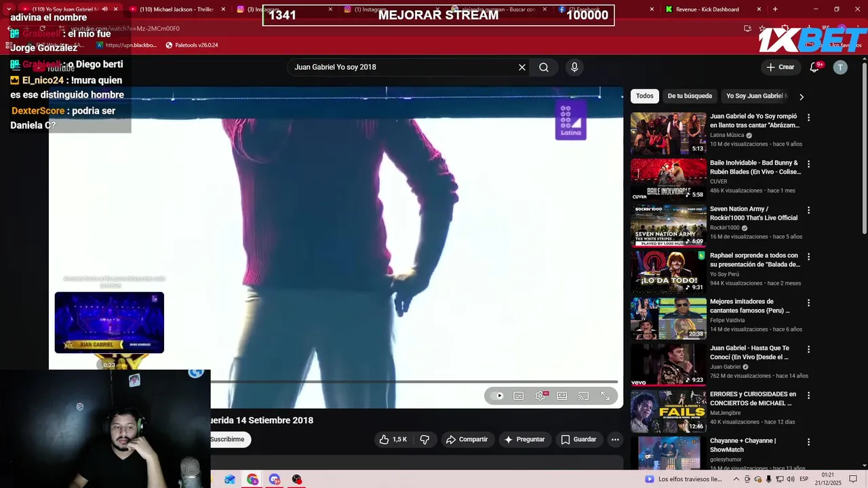868x488 pixels.
Task: Open options for Seven Nation Army video
Action: (808, 210)
